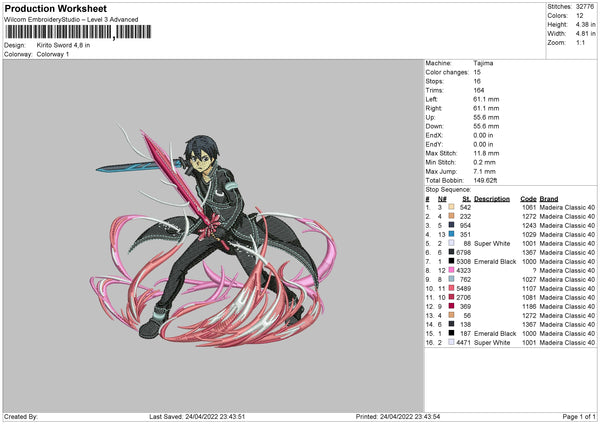Click the Min Stitch value 0.2 mm
Image resolution: width=600 pixels, height=424 pixels.
point(484,162)
